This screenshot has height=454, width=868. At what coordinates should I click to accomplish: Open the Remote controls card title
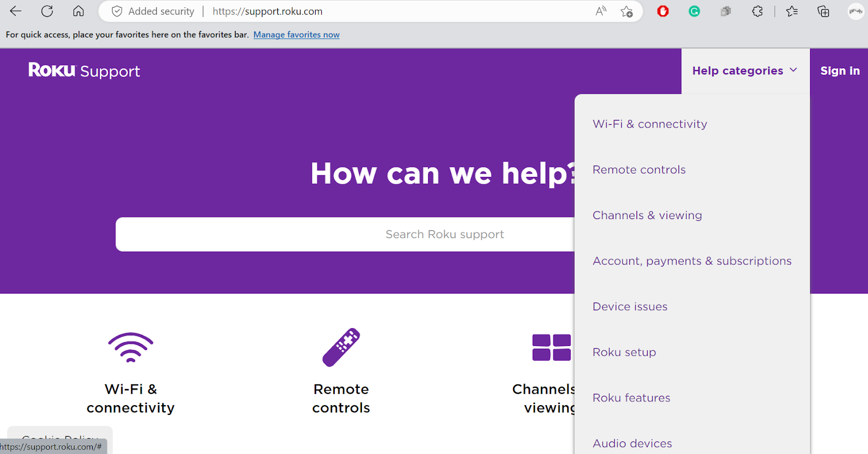(x=341, y=398)
